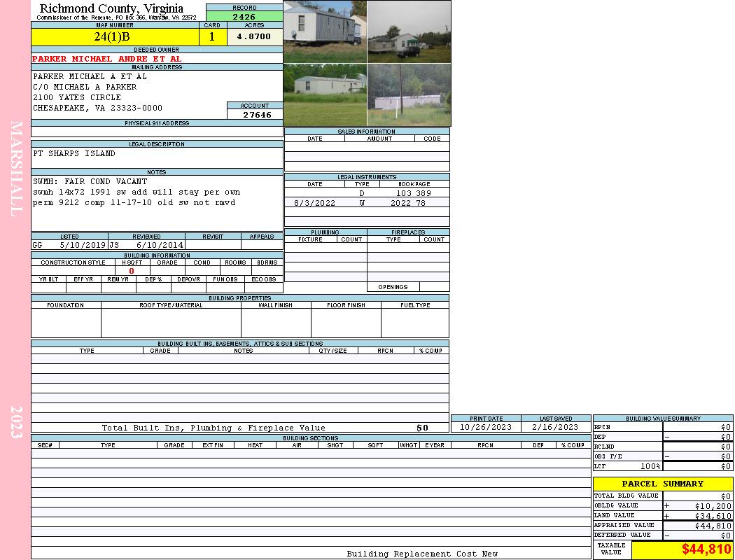Select the 8/3/2022 legal instrument row
735x560 pixels.
point(367,203)
